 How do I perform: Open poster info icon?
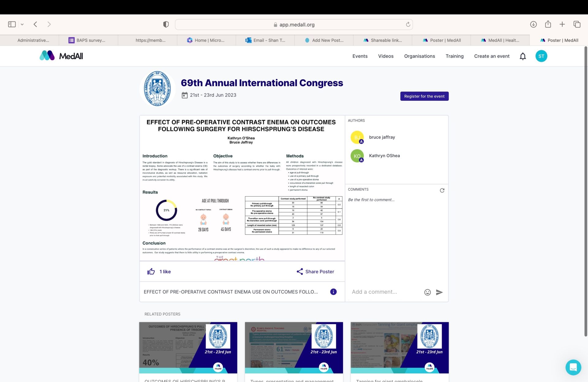(x=333, y=292)
